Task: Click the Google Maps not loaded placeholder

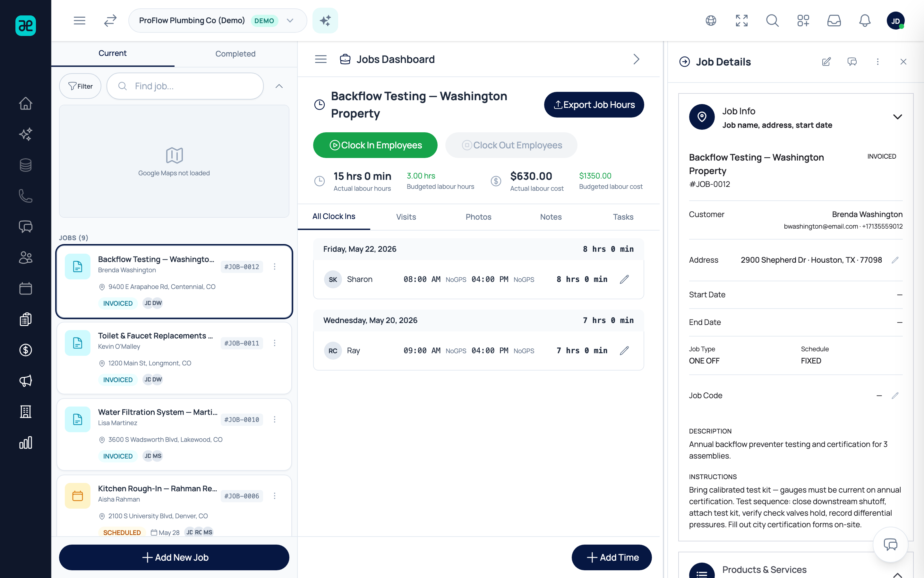Action: (174, 161)
